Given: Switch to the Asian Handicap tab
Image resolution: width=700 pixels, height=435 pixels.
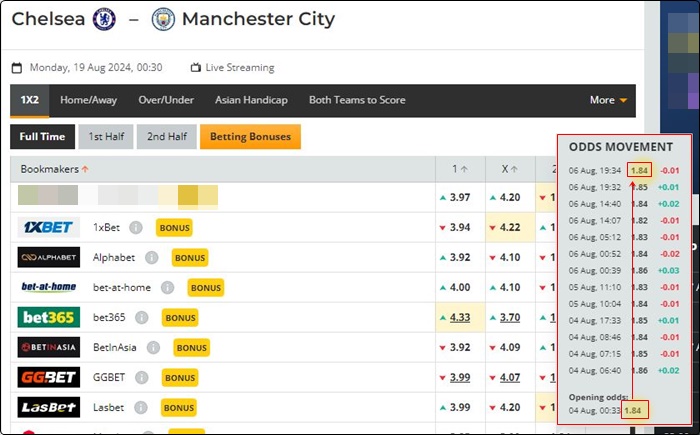Looking at the screenshot, I should [x=251, y=100].
